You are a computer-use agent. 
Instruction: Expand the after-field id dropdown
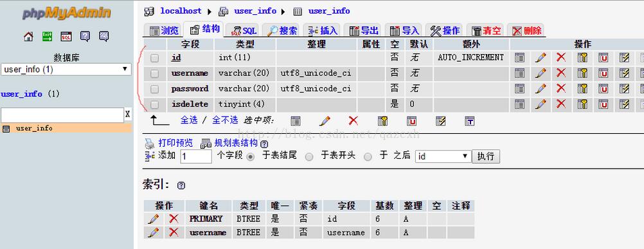pos(443,156)
